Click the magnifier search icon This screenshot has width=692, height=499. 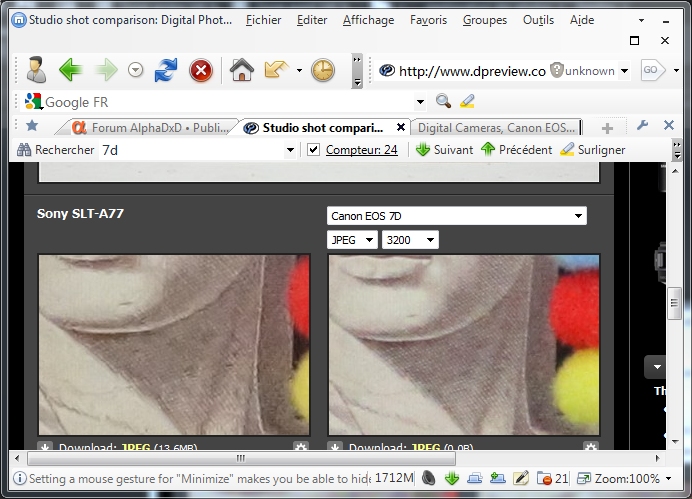[443, 101]
